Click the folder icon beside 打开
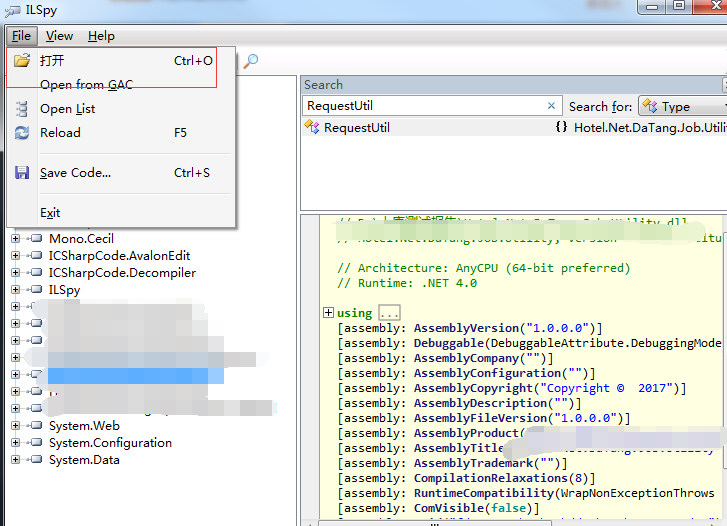This screenshot has height=526, width=727. tap(22, 61)
